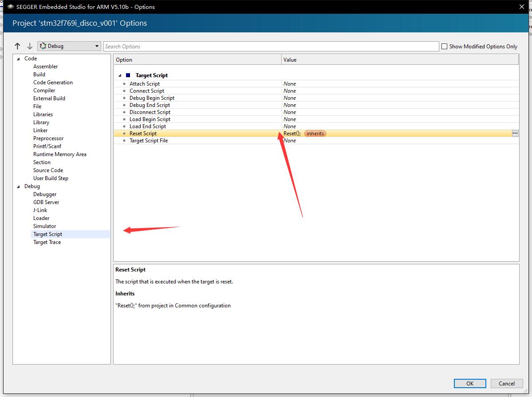Open the Section category

point(42,162)
